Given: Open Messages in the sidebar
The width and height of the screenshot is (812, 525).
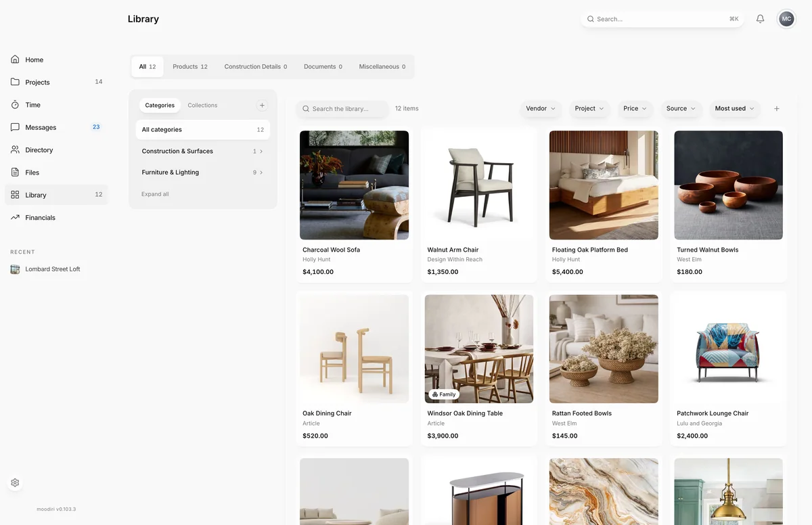Looking at the screenshot, I should pyautogui.click(x=56, y=127).
